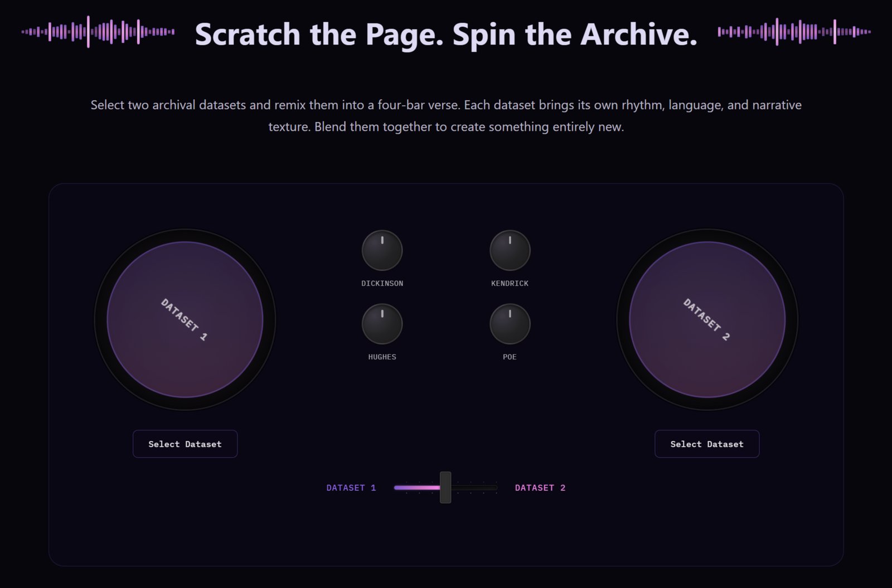Toggle the POE knob off
Screen dimensions: 892x588
pos(510,324)
